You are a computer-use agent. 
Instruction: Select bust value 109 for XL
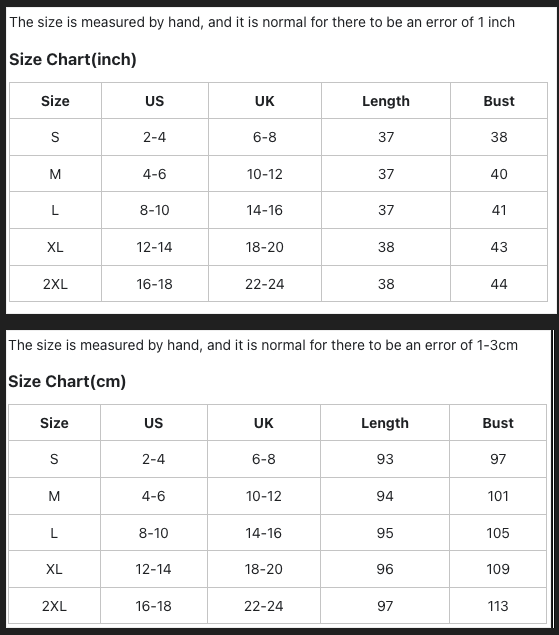498,569
